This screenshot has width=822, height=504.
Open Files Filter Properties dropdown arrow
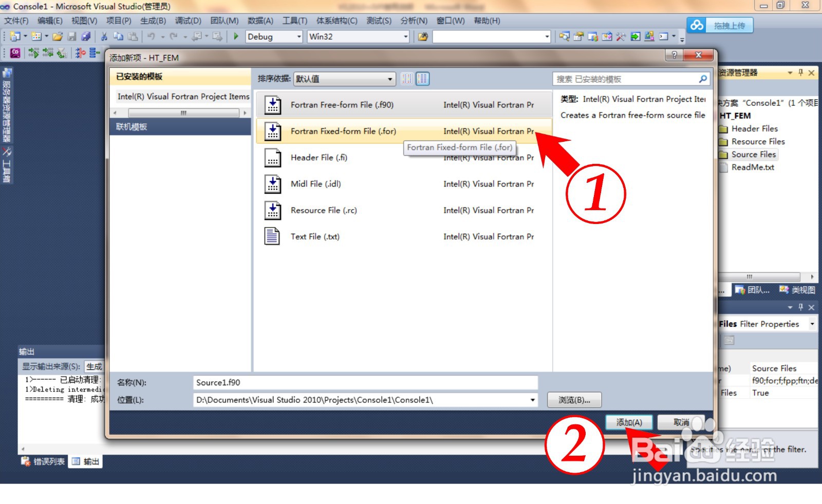(812, 324)
